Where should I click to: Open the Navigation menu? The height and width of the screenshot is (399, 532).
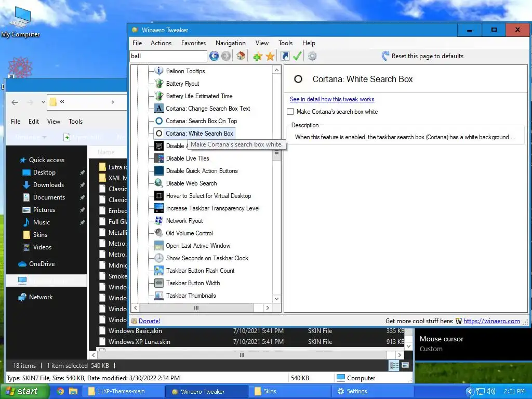[230, 43]
